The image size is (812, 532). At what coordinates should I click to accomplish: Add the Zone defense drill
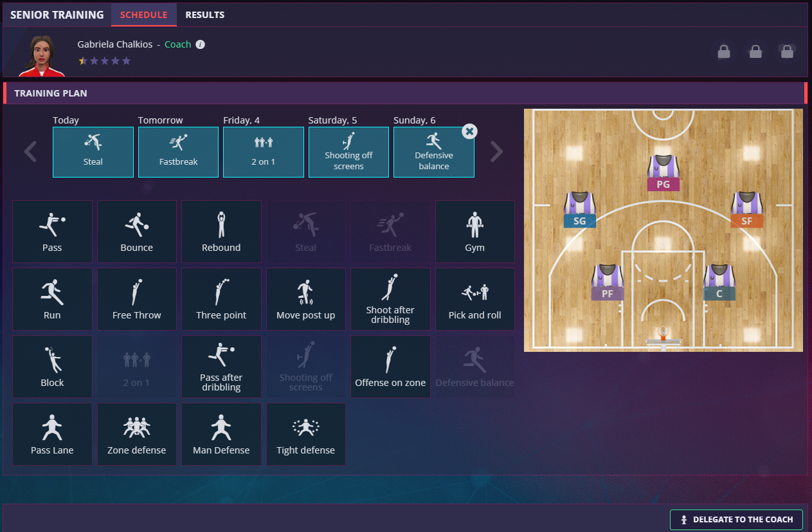[136, 434]
